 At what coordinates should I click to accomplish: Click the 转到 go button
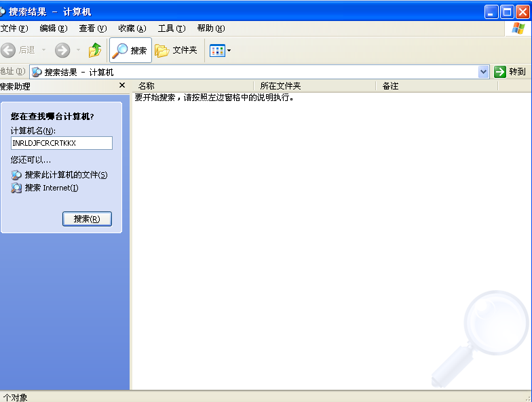(x=510, y=72)
